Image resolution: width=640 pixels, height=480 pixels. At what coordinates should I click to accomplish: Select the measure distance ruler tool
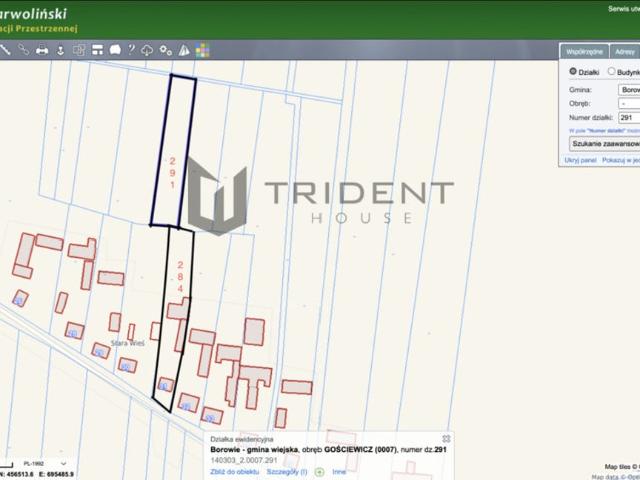pos(5,49)
